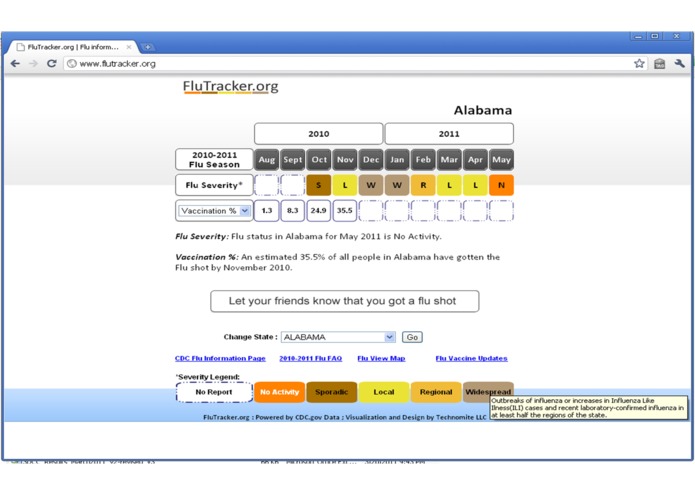The height and width of the screenshot is (494, 695).
Task: Click the tan W severity cell for January
Action: tap(397, 185)
